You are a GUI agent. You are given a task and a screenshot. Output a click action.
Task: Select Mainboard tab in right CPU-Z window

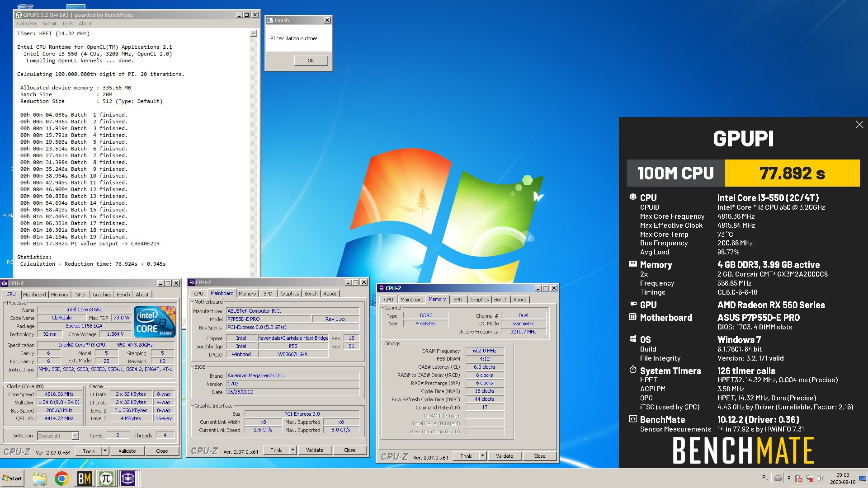[x=412, y=300]
